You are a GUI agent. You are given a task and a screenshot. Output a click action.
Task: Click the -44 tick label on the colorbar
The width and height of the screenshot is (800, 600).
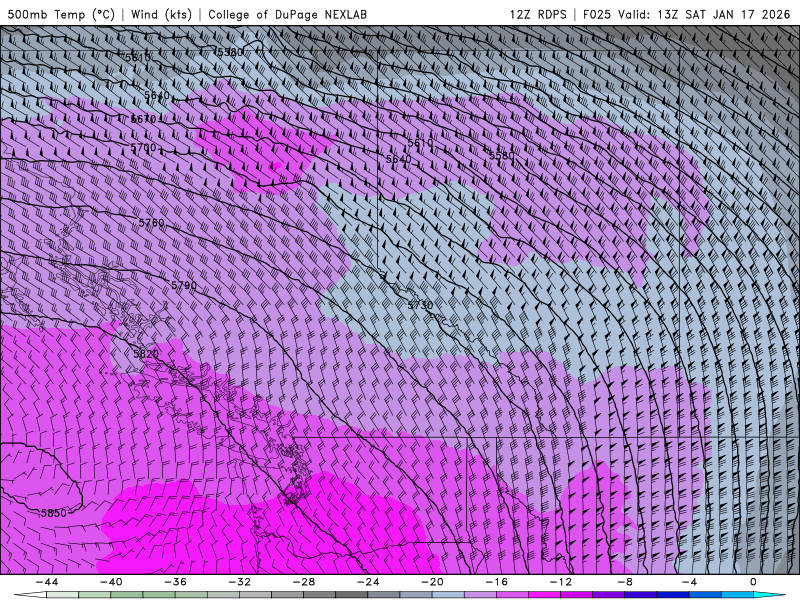point(46,582)
